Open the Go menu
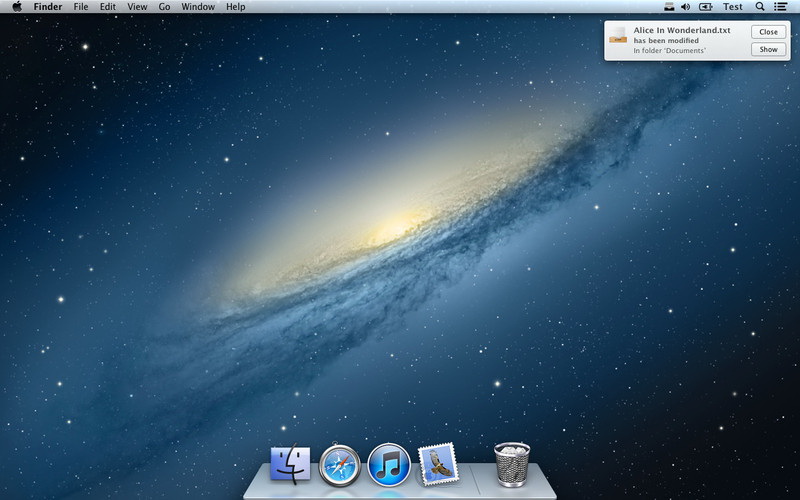The width and height of the screenshot is (800, 500). click(x=164, y=7)
